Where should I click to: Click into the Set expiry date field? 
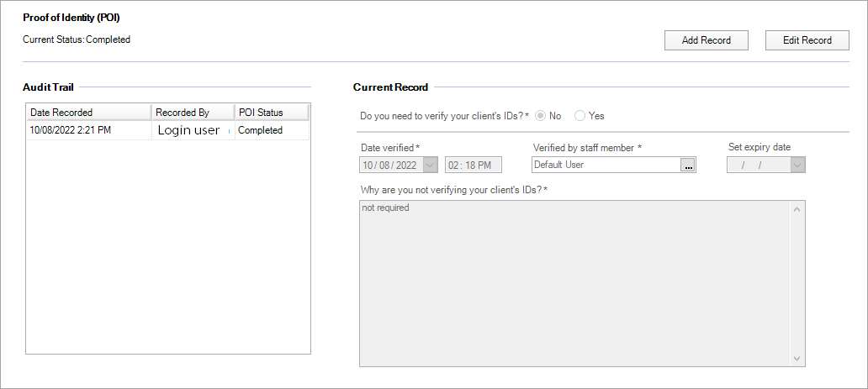pyautogui.click(x=757, y=166)
